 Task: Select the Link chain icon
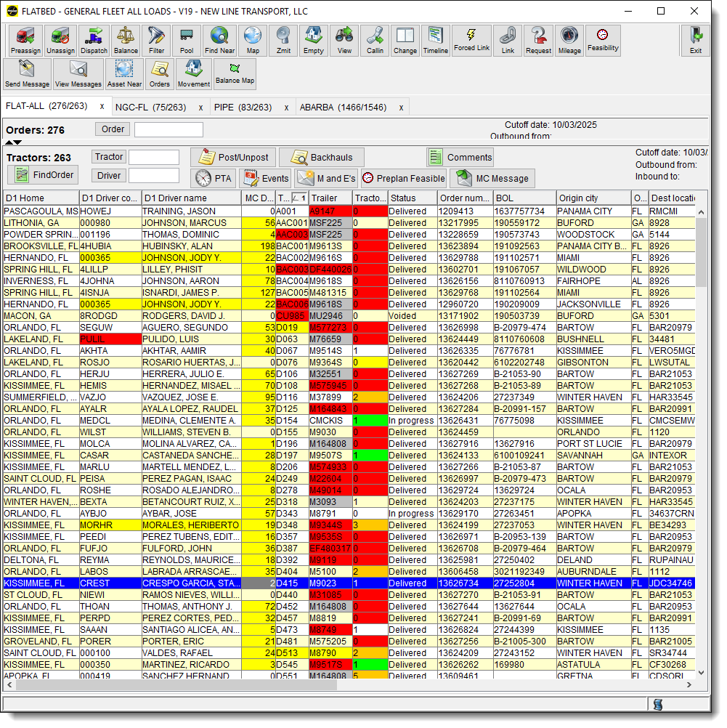click(x=508, y=41)
